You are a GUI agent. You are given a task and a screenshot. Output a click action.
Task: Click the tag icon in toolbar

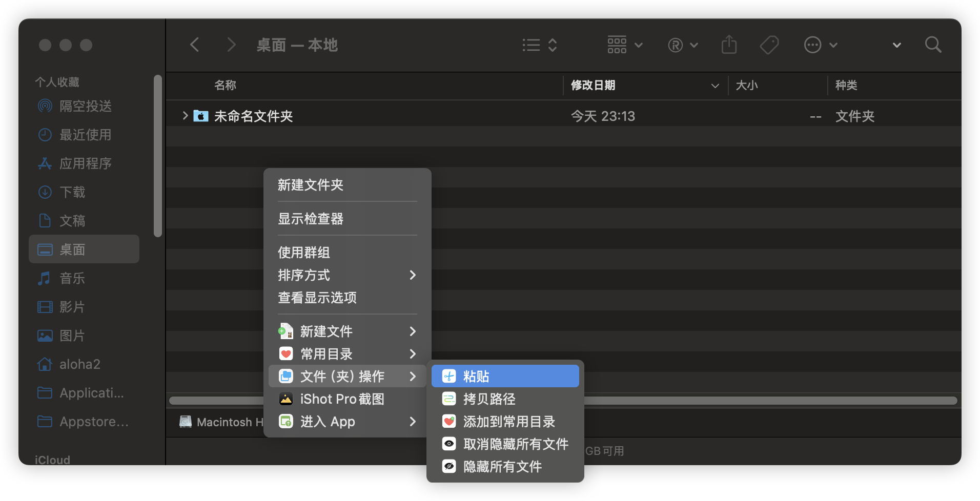(x=769, y=45)
